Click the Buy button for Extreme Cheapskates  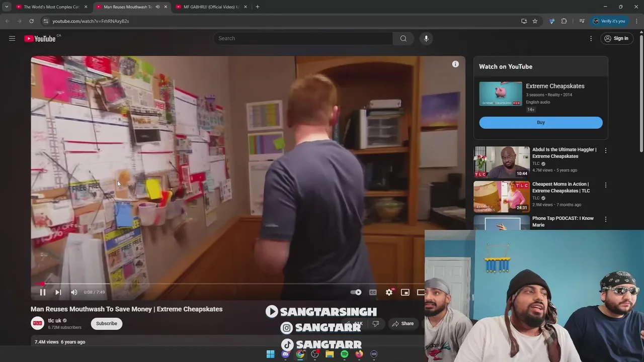pyautogui.click(x=541, y=123)
